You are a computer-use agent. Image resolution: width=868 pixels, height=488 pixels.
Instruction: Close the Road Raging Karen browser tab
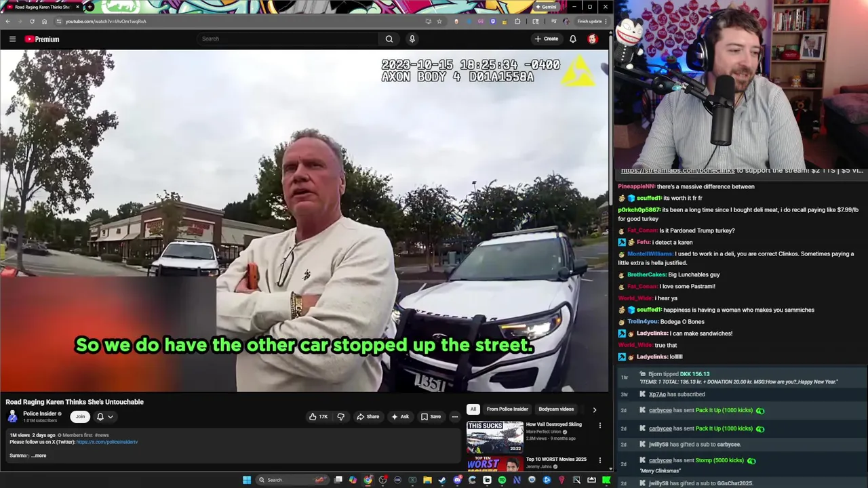pos(77,7)
